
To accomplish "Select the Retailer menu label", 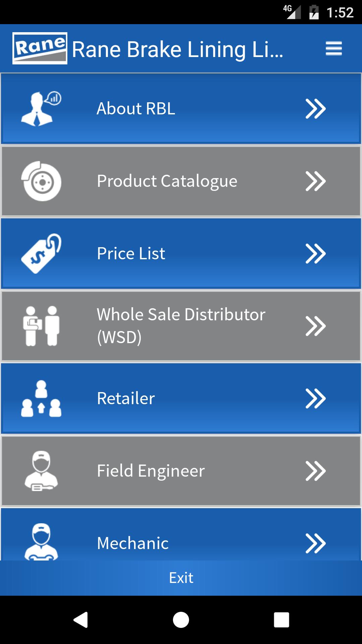I will (x=126, y=398).
